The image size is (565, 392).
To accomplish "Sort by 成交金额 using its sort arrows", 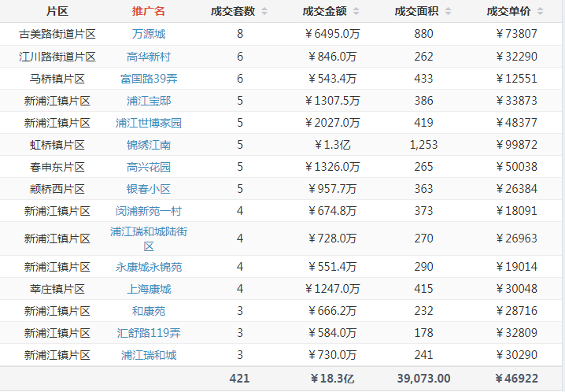I will click(x=356, y=11).
